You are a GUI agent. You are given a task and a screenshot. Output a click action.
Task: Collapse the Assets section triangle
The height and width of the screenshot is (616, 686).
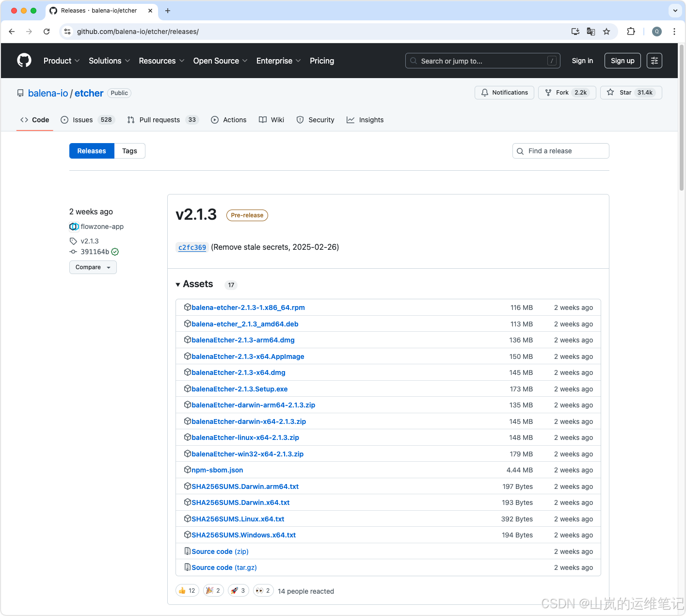[178, 284]
